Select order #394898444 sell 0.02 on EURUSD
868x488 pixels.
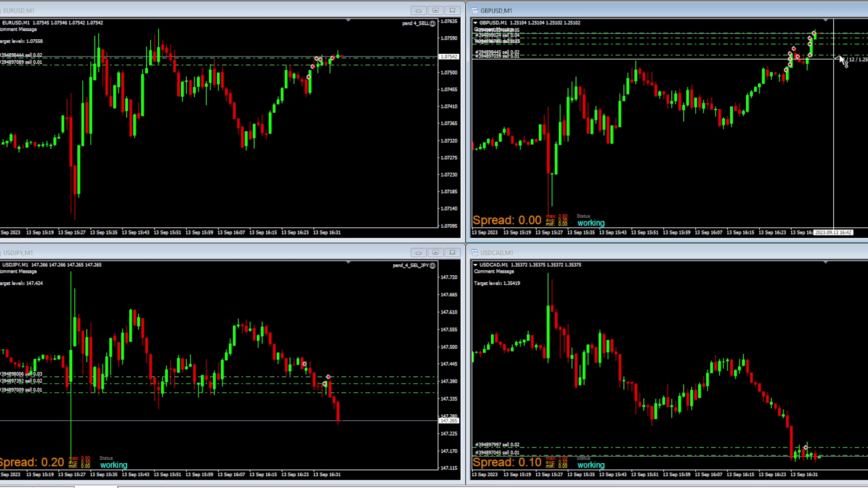[21, 55]
